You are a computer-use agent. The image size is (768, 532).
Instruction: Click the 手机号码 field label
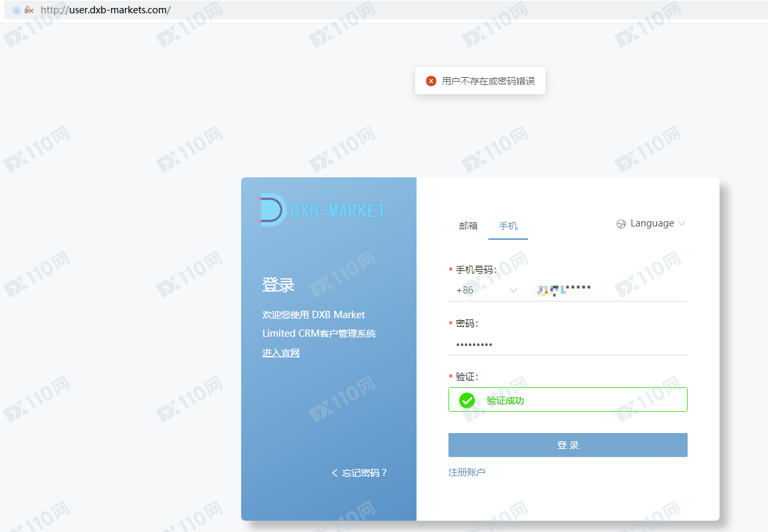click(x=476, y=270)
